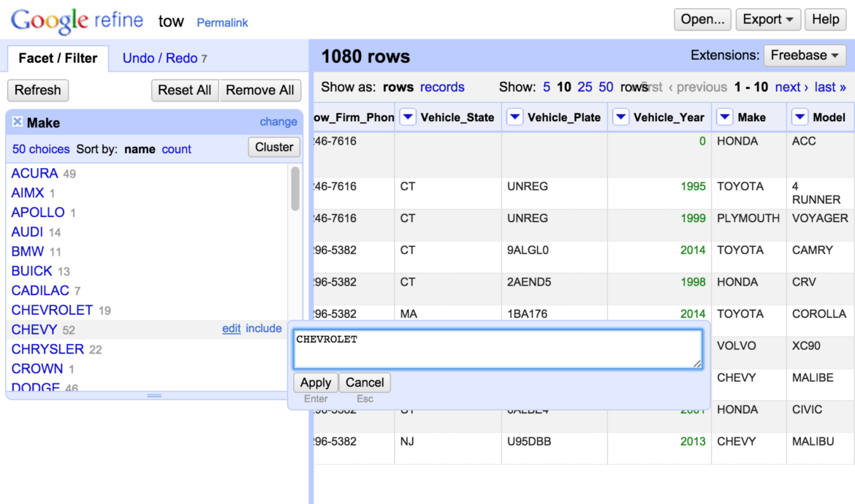The image size is (855, 504).
Task: Open the Vehicle_State column dropdown menu
Action: (x=408, y=117)
